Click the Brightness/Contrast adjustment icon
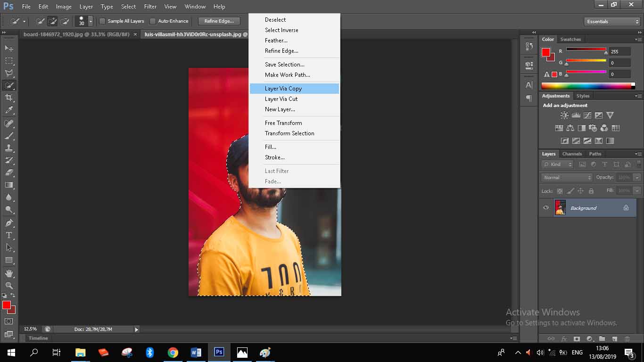 (x=564, y=115)
